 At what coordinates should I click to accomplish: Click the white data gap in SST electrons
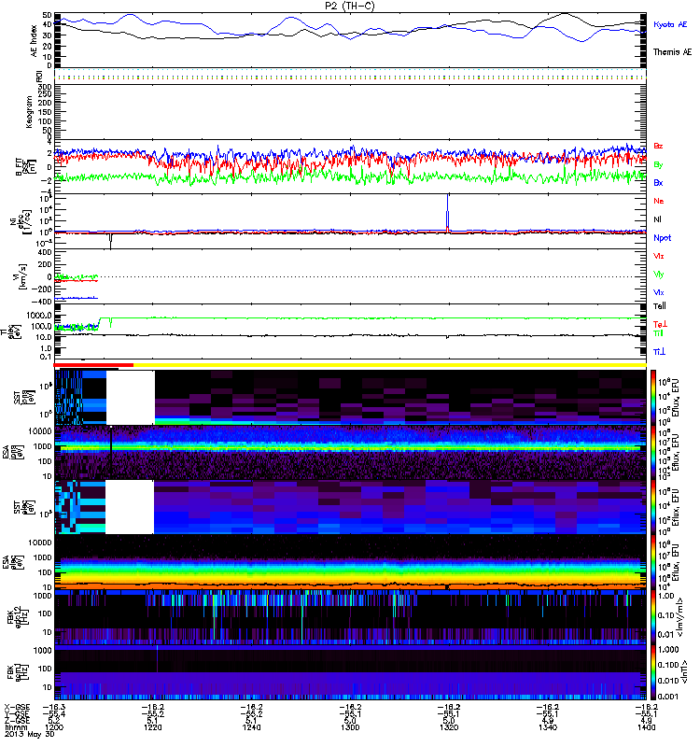click(130, 507)
